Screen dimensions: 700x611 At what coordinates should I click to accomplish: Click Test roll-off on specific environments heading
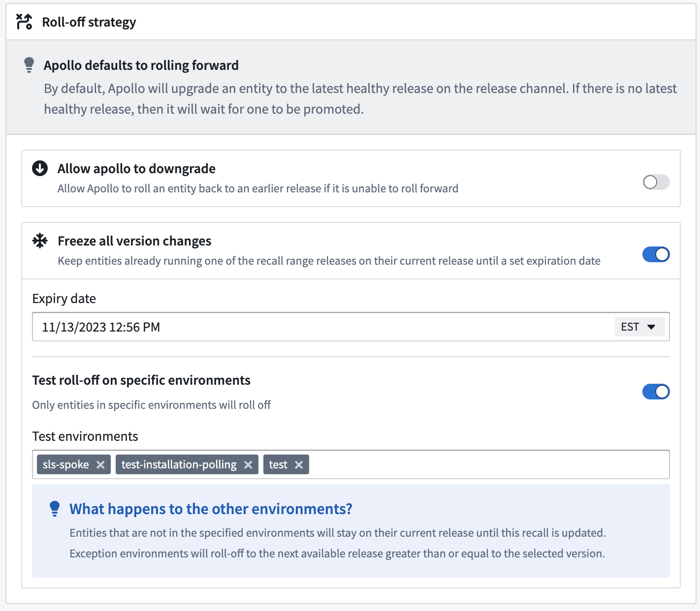(x=141, y=380)
